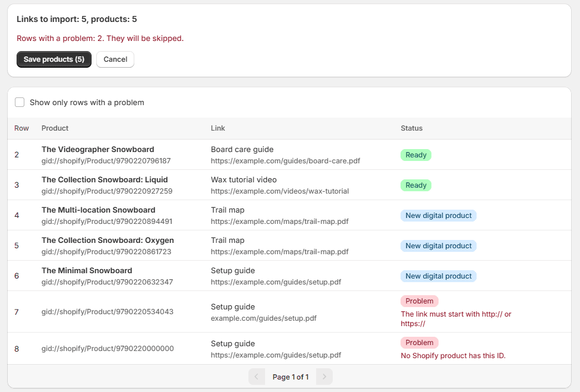Go to the next page arrow
This screenshot has width=580, height=392.
click(324, 377)
